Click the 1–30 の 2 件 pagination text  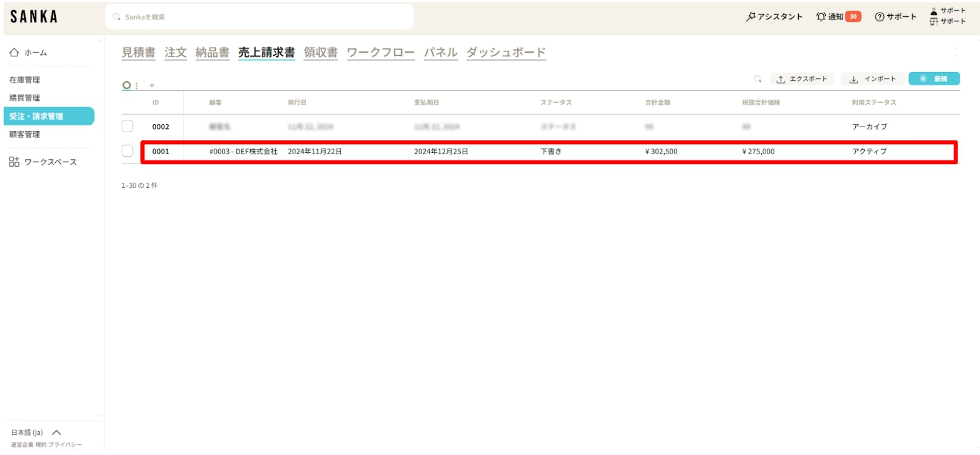[140, 186]
